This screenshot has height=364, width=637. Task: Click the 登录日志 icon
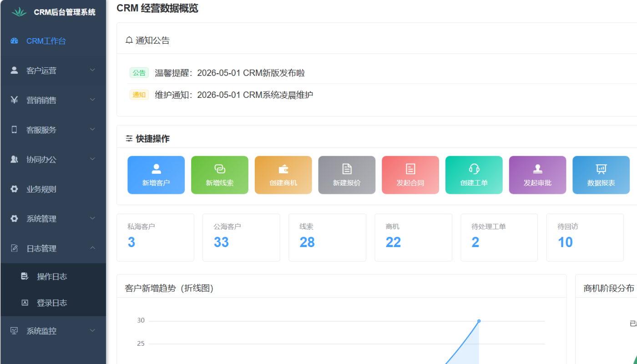pyautogui.click(x=25, y=303)
